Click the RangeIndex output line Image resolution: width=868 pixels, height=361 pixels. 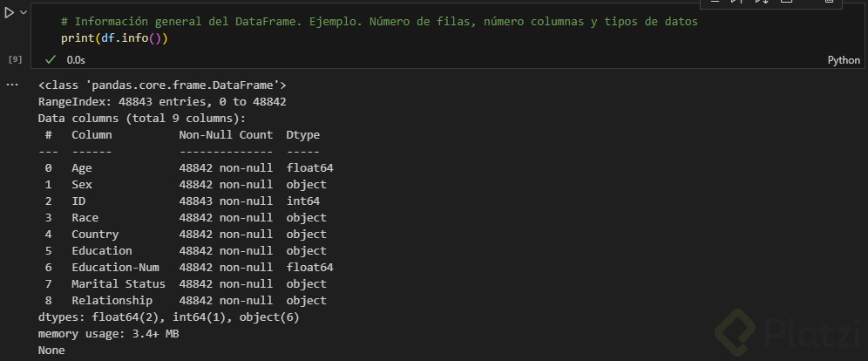[162, 102]
